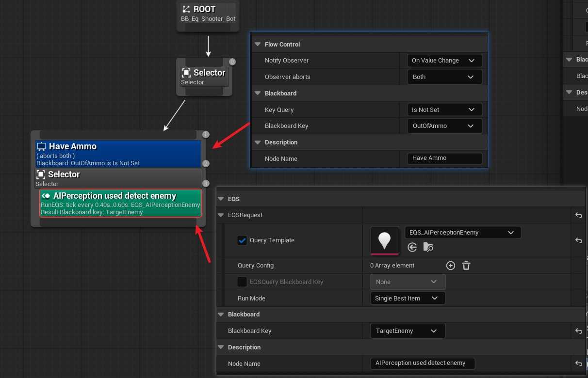Viewport: 588px width, 378px height.
Task: Open the Key Query dropdown
Action: 444,110
